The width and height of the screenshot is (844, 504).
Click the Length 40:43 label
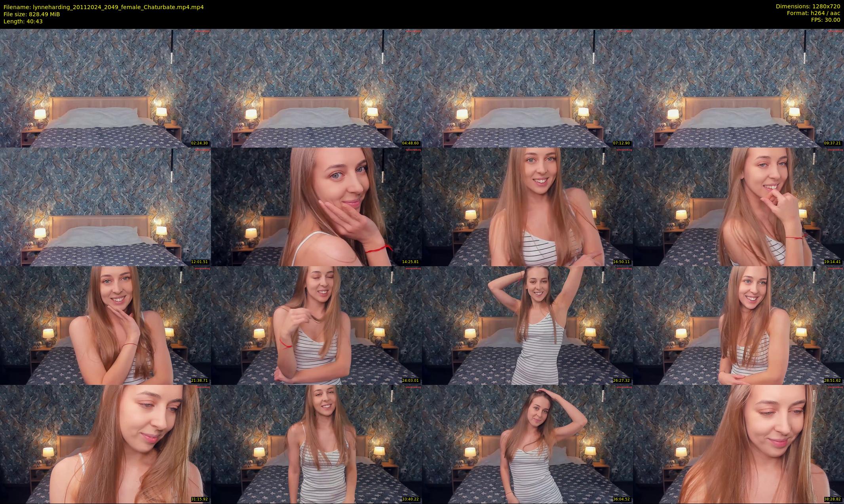pyautogui.click(x=23, y=21)
